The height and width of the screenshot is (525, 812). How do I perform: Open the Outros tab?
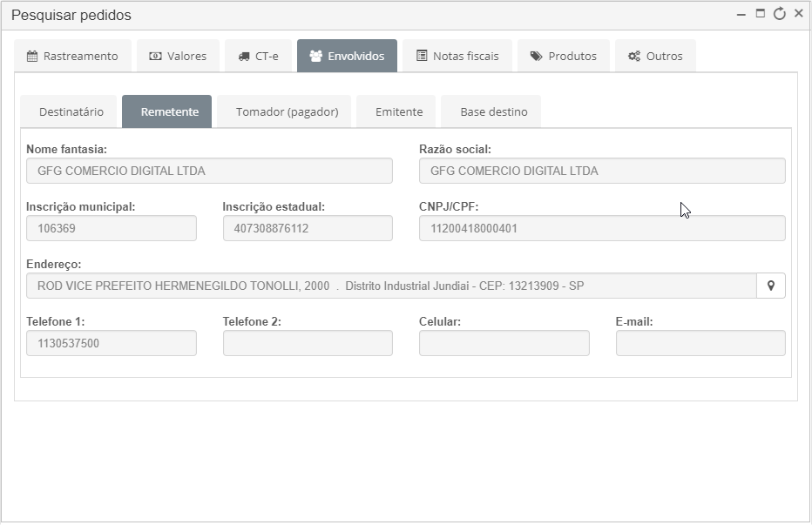tap(655, 56)
